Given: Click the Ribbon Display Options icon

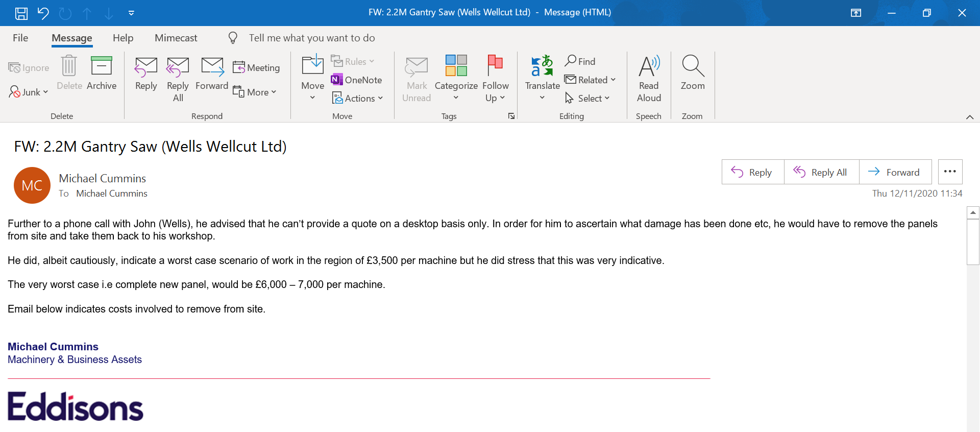Looking at the screenshot, I should (856, 13).
